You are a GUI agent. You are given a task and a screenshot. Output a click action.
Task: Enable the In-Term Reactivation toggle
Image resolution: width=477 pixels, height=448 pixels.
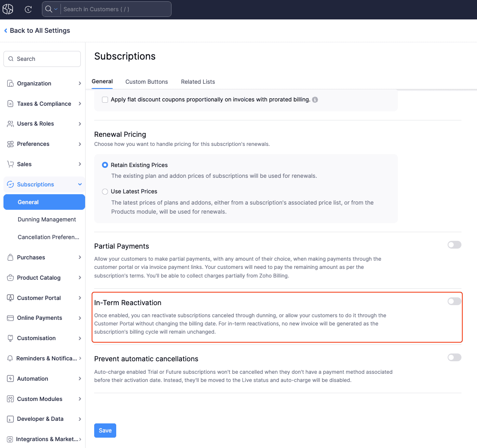pyautogui.click(x=454, y=301)
